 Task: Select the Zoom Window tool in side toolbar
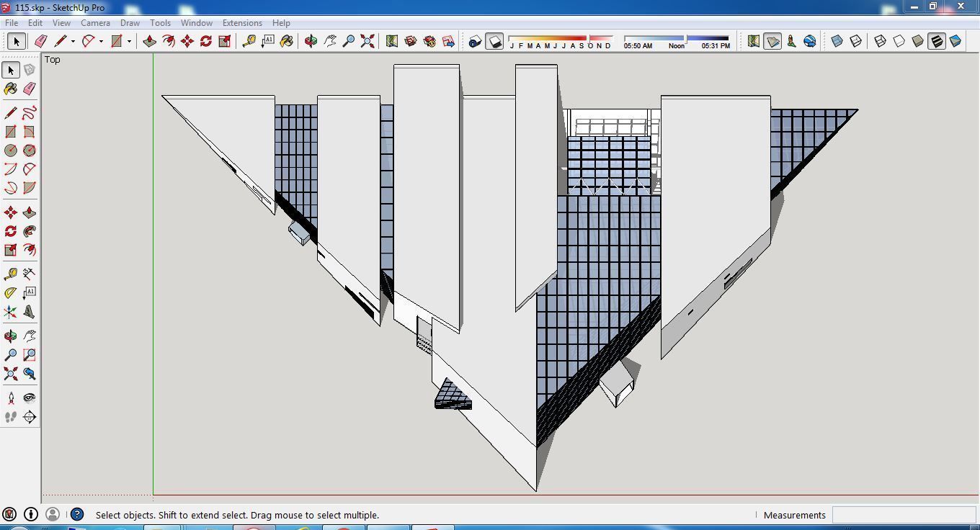coord(30,355)
